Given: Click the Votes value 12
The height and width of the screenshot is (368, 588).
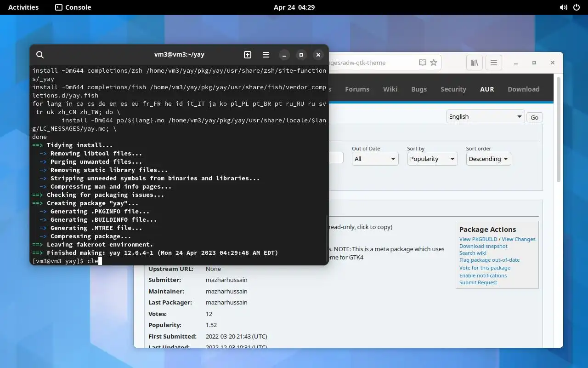Looking at the screenshot, I should click(x=209, y=314).
